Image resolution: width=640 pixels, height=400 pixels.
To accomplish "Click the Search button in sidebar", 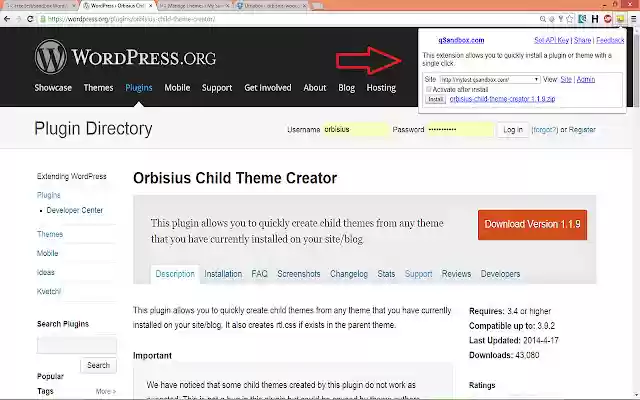I will pyautogui.click(x=98, y=365).
